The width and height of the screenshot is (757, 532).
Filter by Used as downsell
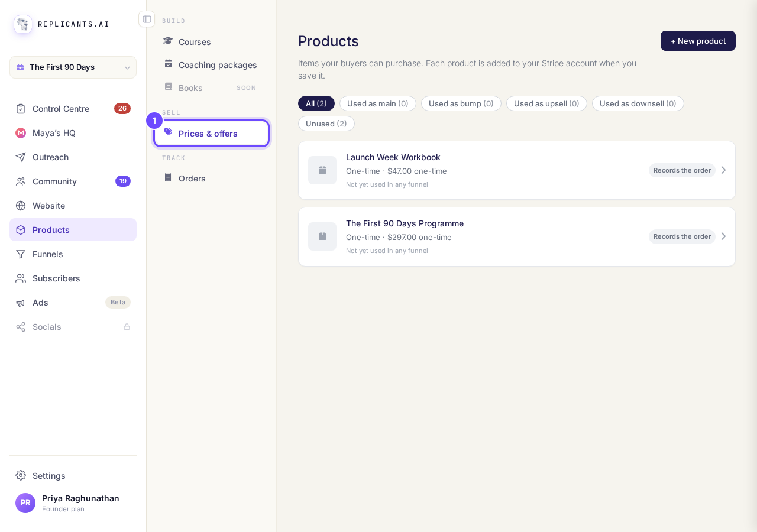tap(638, 103)
